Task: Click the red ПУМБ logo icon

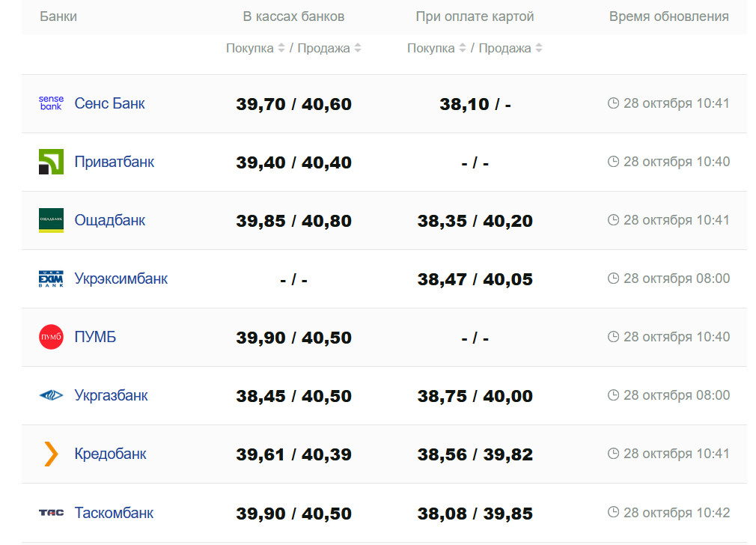Action: pos(51,337)
